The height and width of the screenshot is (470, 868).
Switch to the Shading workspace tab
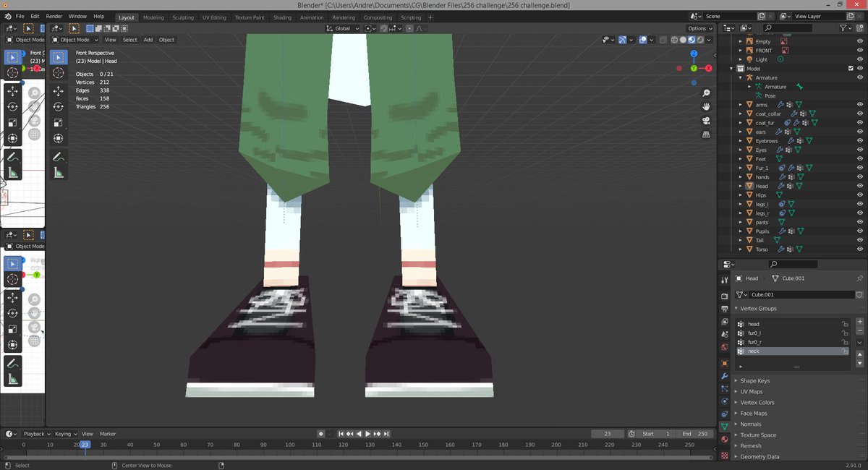coord(283,17)
